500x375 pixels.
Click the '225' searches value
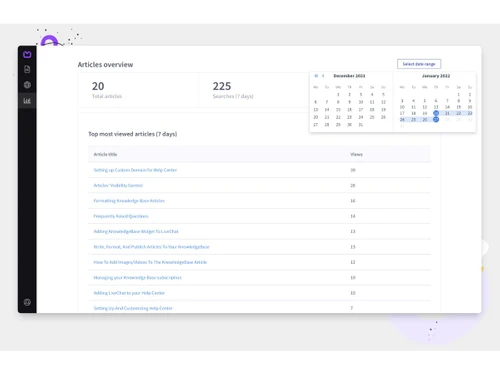click(222, 86)
